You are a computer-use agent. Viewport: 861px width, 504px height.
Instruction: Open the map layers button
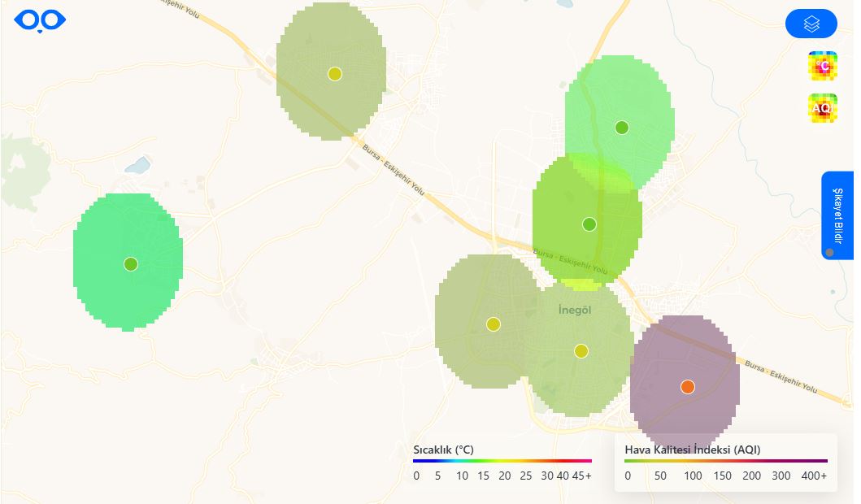811,24
